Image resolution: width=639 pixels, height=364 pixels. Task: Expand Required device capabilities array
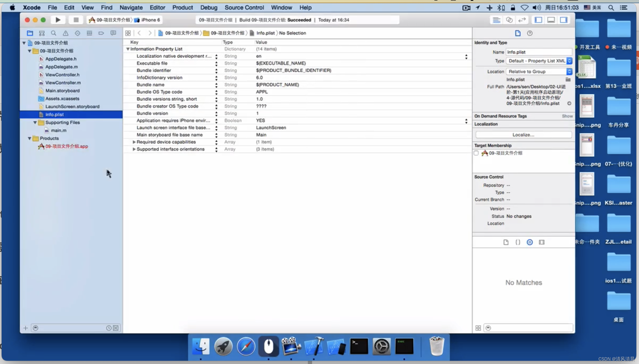134,142
